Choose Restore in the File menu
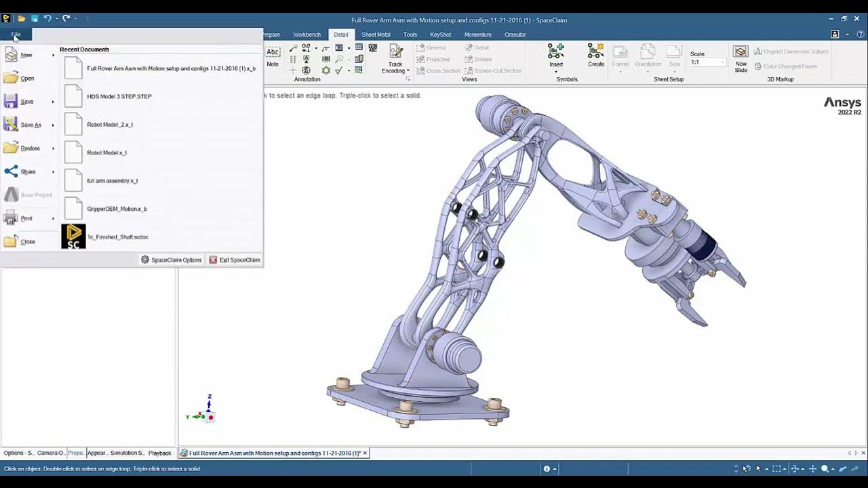This screenshot has width=868, height=488. [x=30, y=148]
